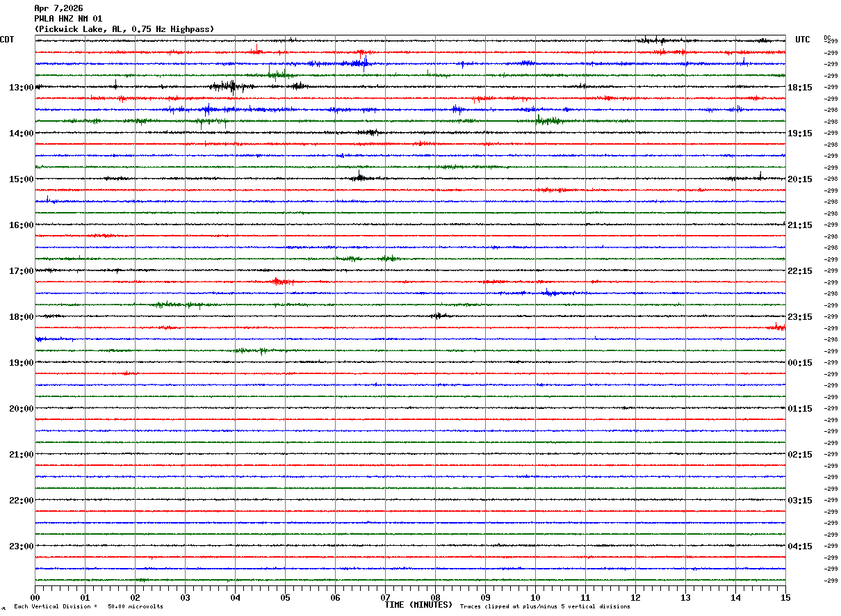Click the Apr 7, 2026 date heading
The height and width of the screenshot is (616, 841).
[58, 8]
